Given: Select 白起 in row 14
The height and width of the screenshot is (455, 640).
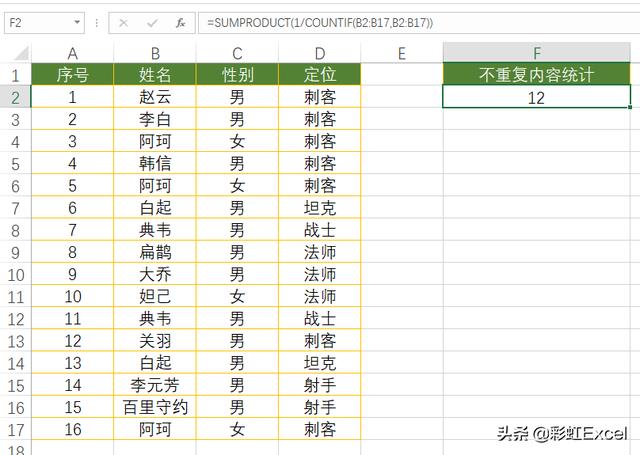Looking at the screenshot, I should tap(155, 363).
